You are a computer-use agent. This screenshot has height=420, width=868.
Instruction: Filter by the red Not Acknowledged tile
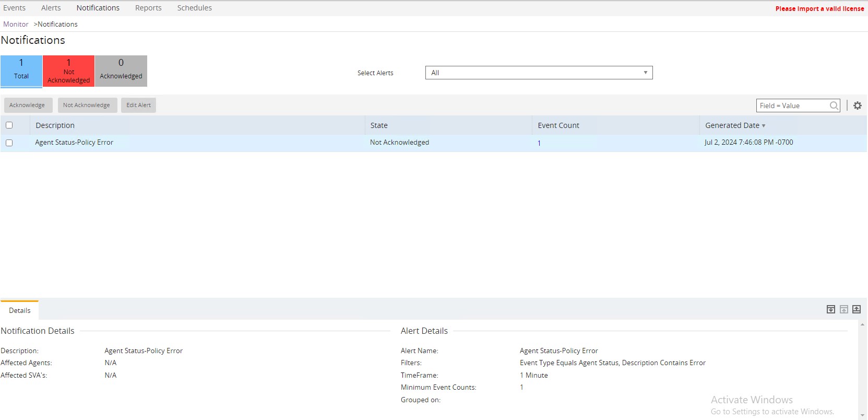68,71
